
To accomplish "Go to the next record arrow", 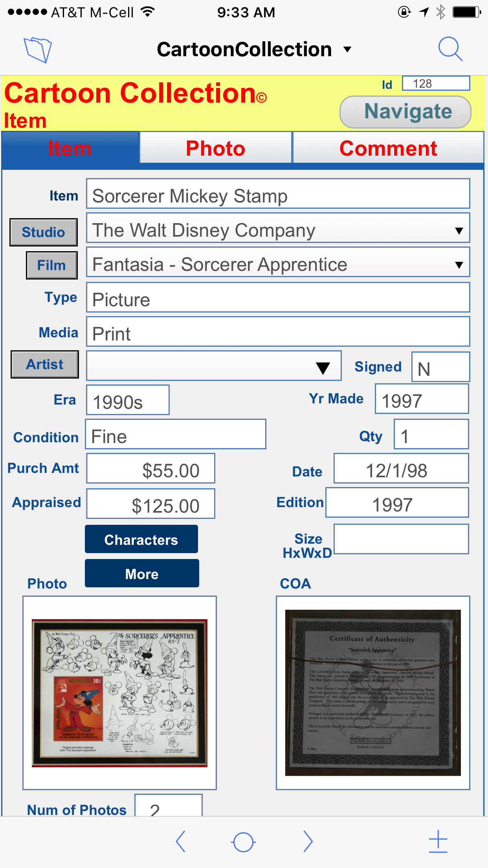I will tap(308, 842).
